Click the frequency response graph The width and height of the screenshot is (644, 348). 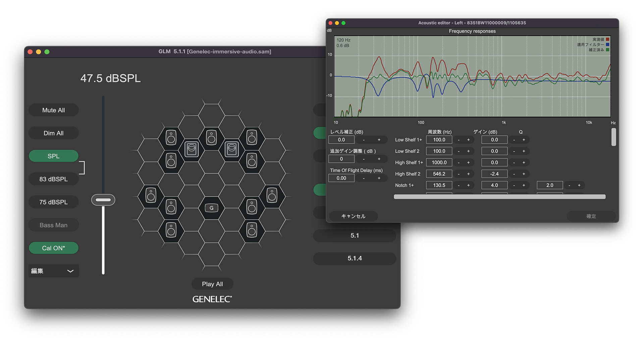(x=472, y=76)
